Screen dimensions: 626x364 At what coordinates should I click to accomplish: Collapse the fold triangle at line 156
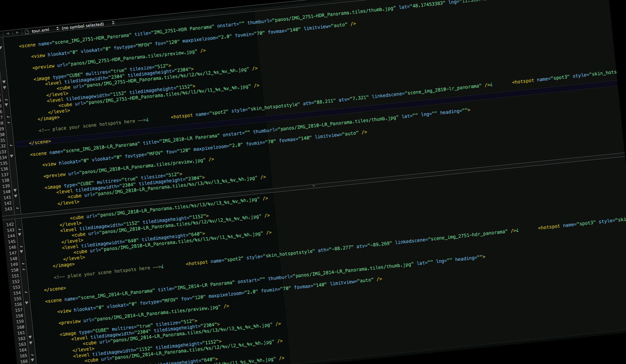27,303
